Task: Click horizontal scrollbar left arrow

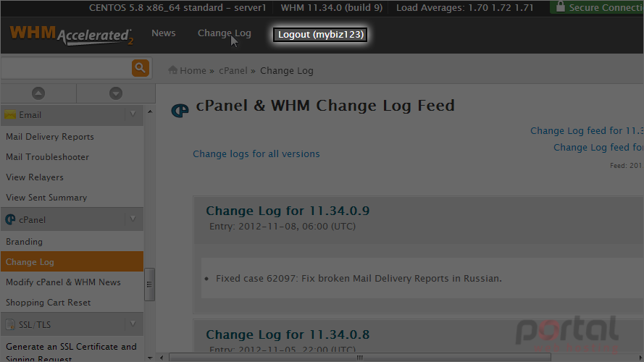Action: 162,358
